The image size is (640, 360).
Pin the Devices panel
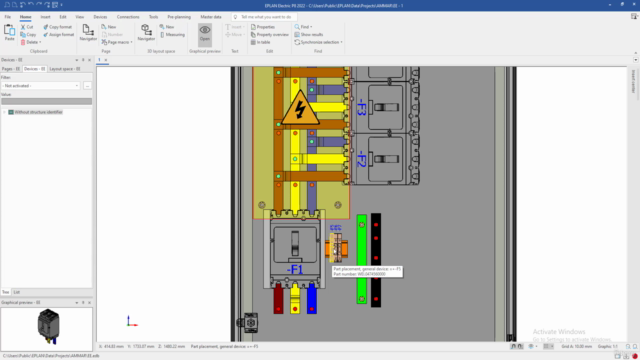[83, 60]
